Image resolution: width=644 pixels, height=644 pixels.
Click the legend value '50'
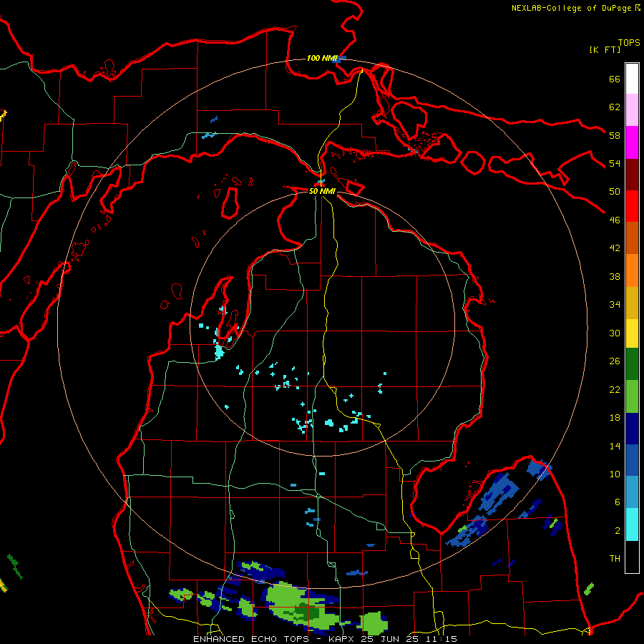point(615,192)
